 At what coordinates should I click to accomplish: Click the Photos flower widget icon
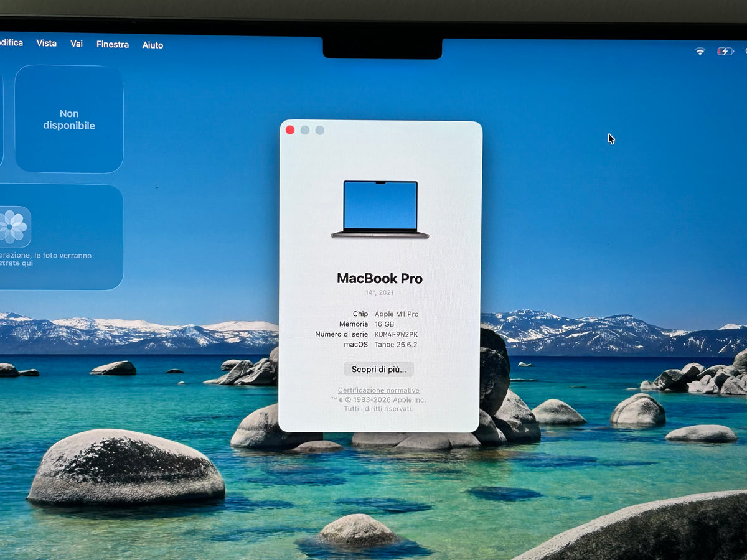point(14,227)
